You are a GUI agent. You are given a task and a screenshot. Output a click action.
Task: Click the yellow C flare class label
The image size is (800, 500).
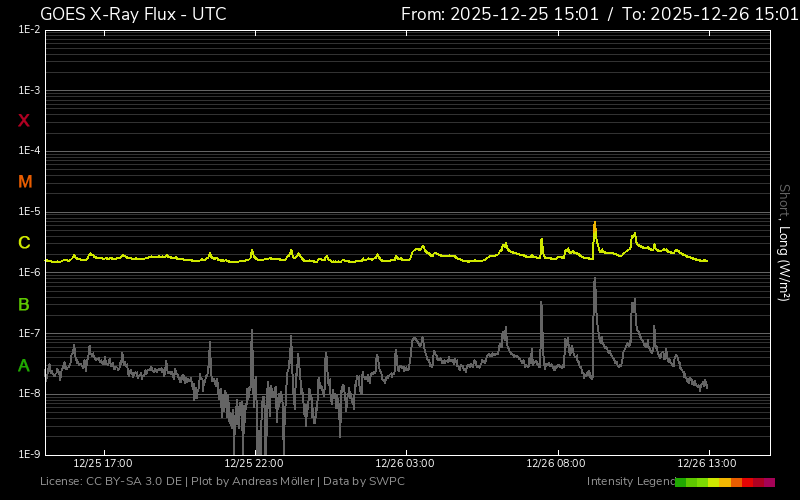pyautogui.click(x=24, y=243)
